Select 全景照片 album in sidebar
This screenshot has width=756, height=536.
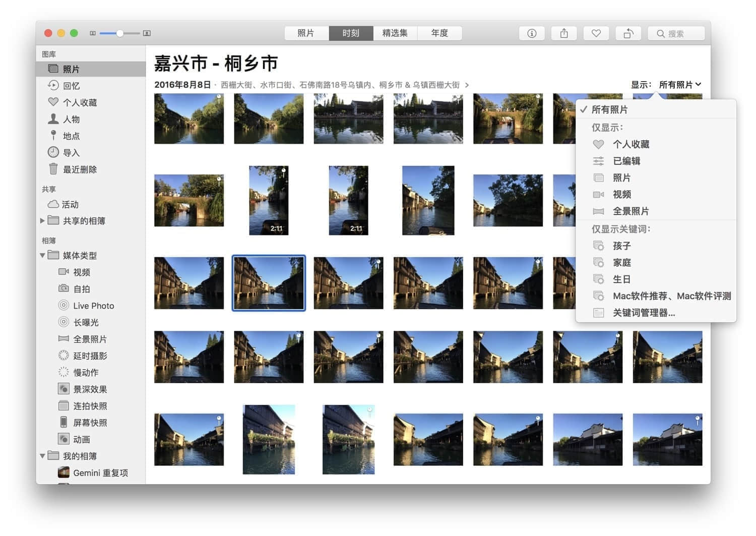coord(91,339)
